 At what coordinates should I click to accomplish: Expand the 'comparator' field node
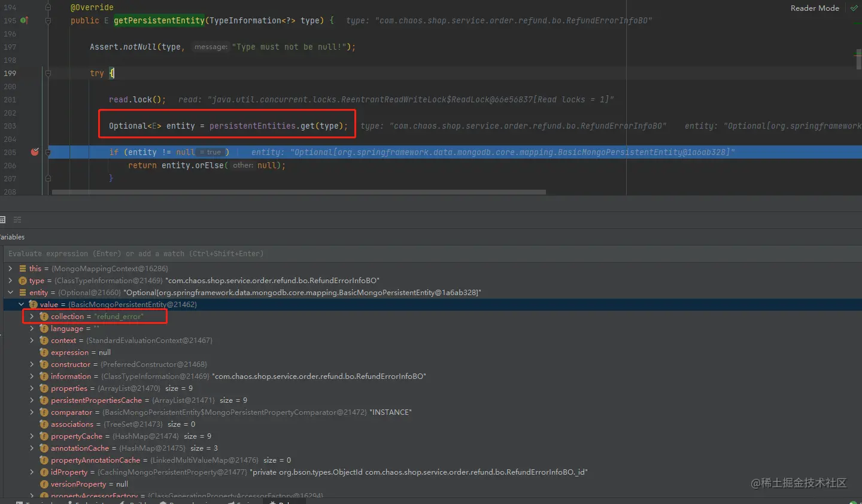tap(32, 412)
